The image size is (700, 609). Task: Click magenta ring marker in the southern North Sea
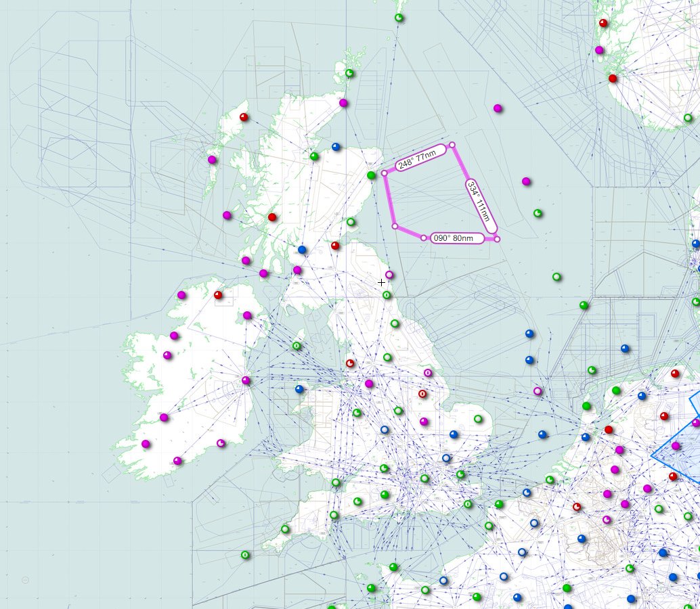538,391
